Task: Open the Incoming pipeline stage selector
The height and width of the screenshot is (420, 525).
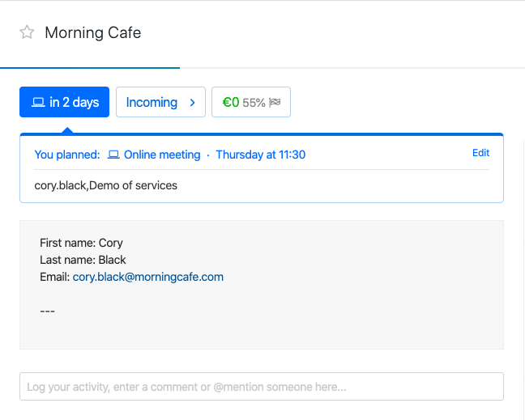Action: [152, 102]
